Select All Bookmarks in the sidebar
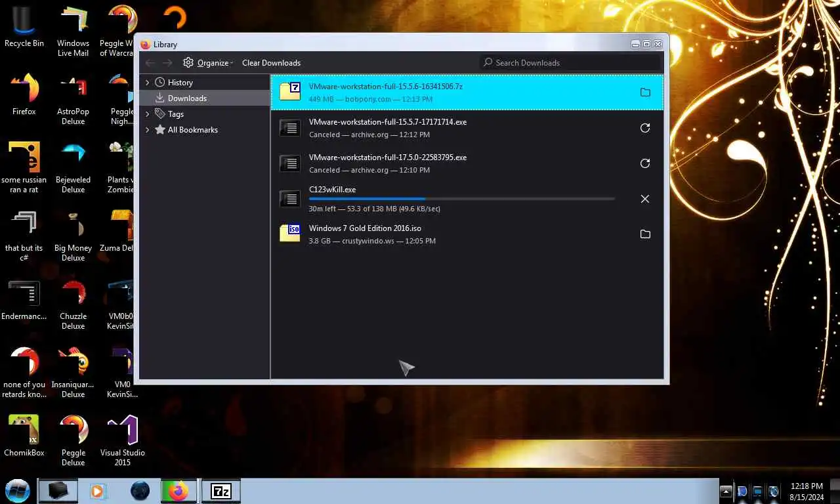The image size is (840, 504). pos(192,130)
